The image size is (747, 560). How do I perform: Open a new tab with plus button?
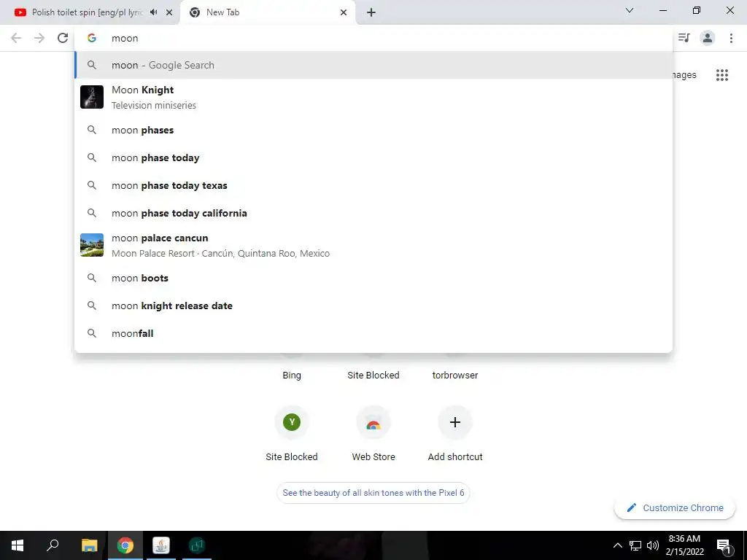pos(371,12)
